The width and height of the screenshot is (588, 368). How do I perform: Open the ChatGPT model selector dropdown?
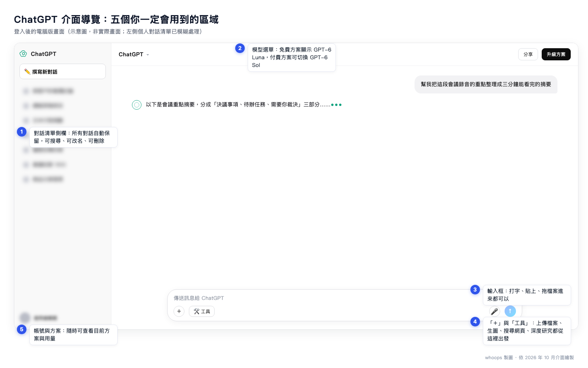point(134,54)
